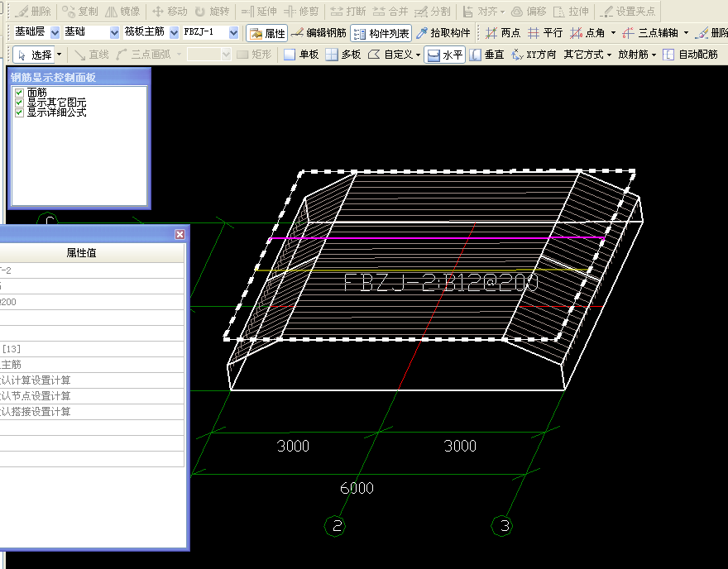
Task: Click the 按默认节点设置计算 property row
Action: 92,396
